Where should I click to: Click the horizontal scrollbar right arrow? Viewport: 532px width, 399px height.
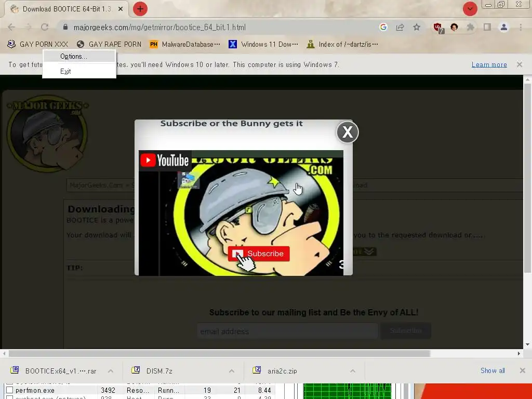[519, 353]
